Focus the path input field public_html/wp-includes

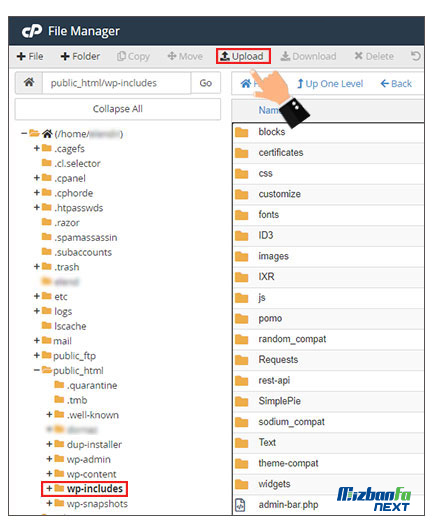coord(117,83)
